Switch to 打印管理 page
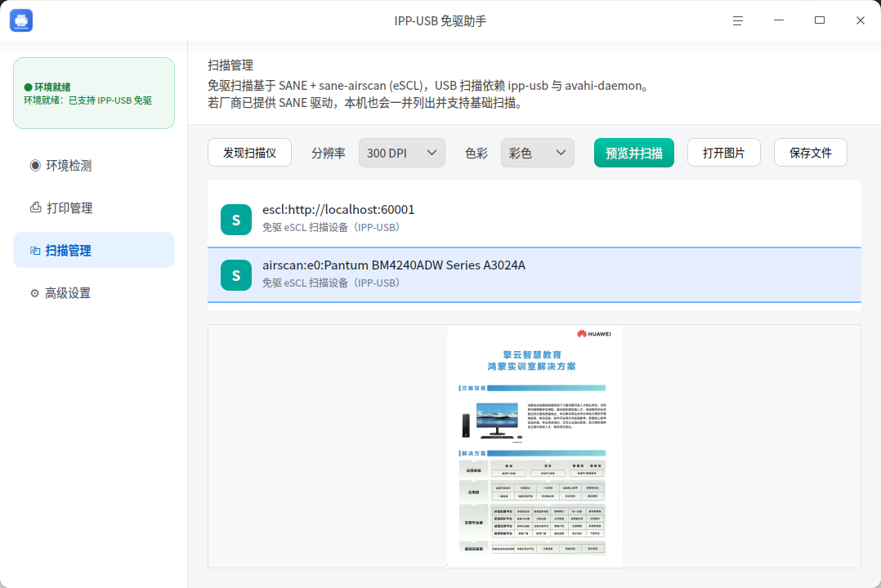 [94, 207]
